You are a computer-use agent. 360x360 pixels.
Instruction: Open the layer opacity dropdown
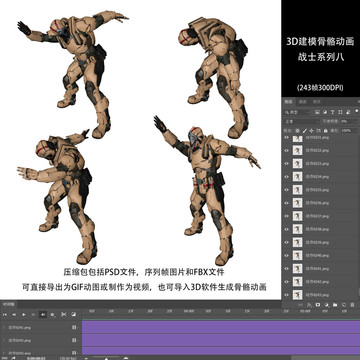[349, 121]
